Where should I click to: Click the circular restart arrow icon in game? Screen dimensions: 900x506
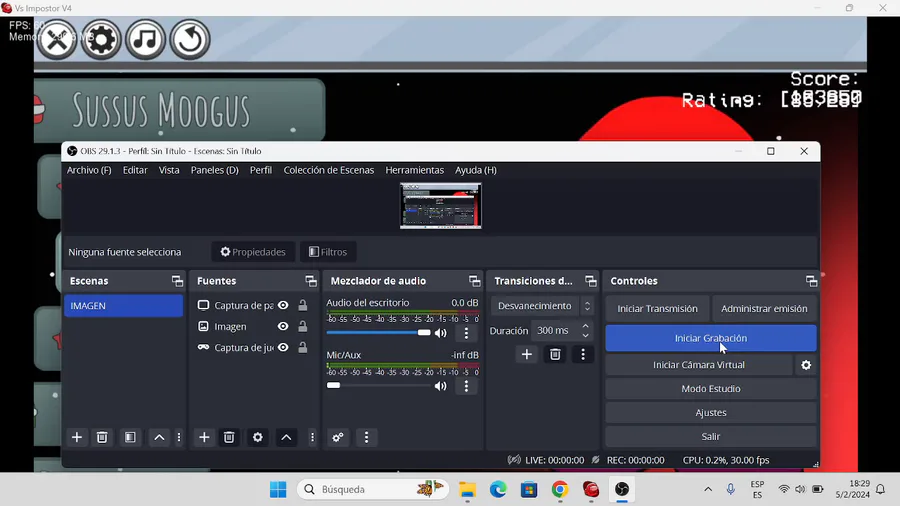click(x=190, y=40)
